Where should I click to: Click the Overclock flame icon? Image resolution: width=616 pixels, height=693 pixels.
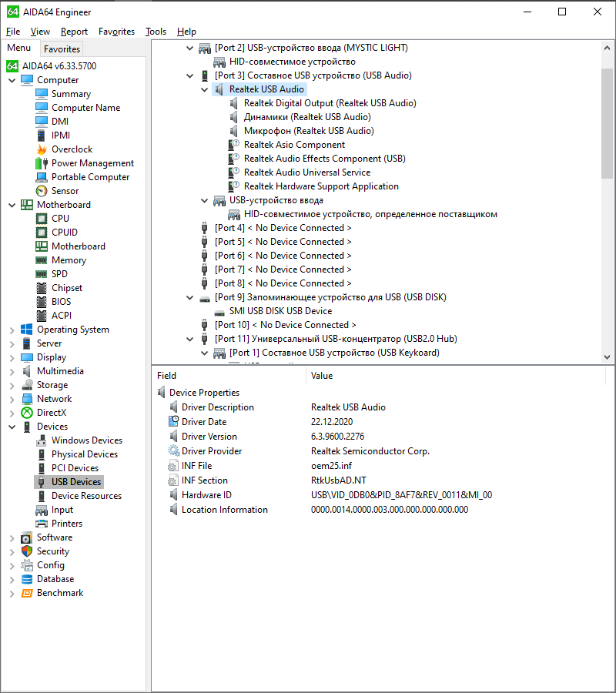click(x=42, y=149)
